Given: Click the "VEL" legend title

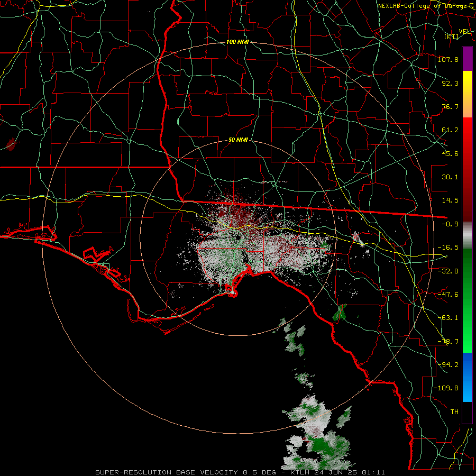Looking at the screenshot, I should (464, 32).
